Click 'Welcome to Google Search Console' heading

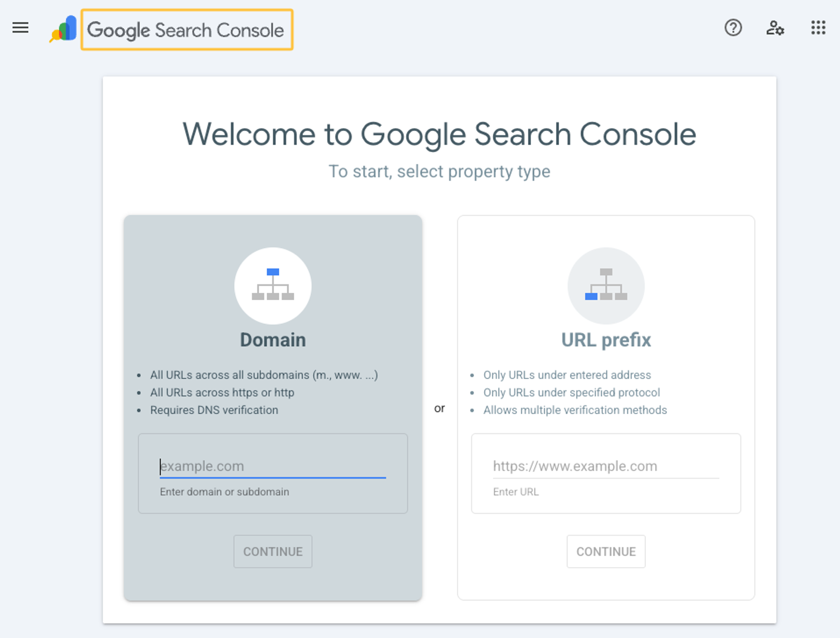(x=439, y=134)
